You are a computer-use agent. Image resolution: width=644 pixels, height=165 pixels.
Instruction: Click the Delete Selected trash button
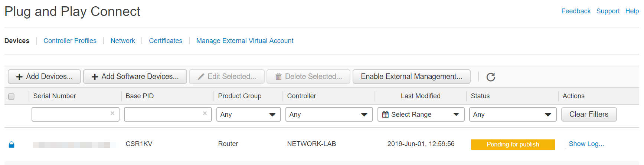[x=308, y=77]
